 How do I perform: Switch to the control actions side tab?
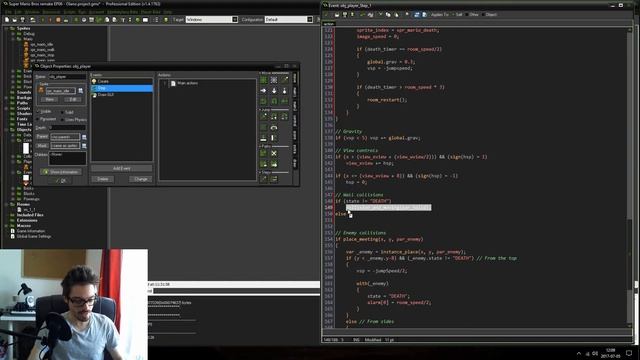pyautogui.click(x=295, y=120)
